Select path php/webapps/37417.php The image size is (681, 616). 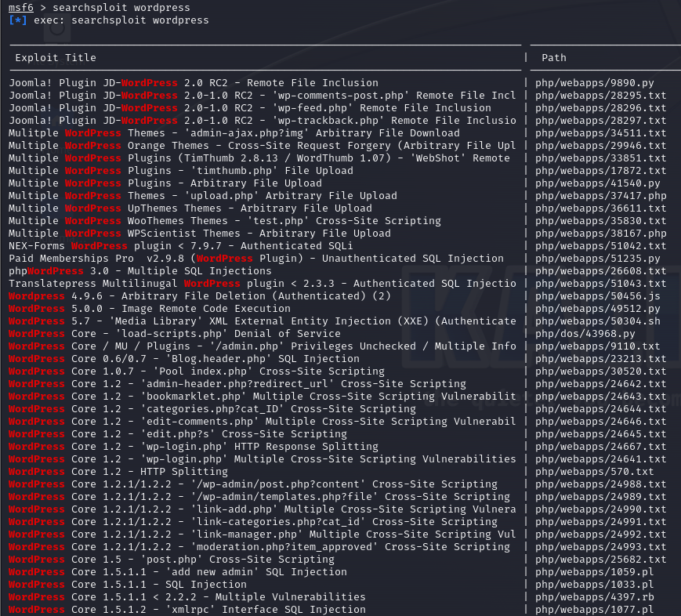click(x=600, y=196)
